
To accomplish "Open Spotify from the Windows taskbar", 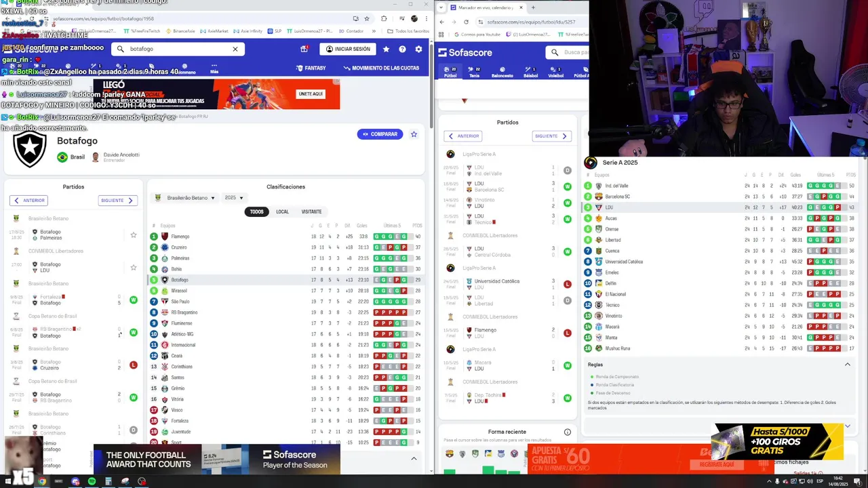I will [92, 481].
